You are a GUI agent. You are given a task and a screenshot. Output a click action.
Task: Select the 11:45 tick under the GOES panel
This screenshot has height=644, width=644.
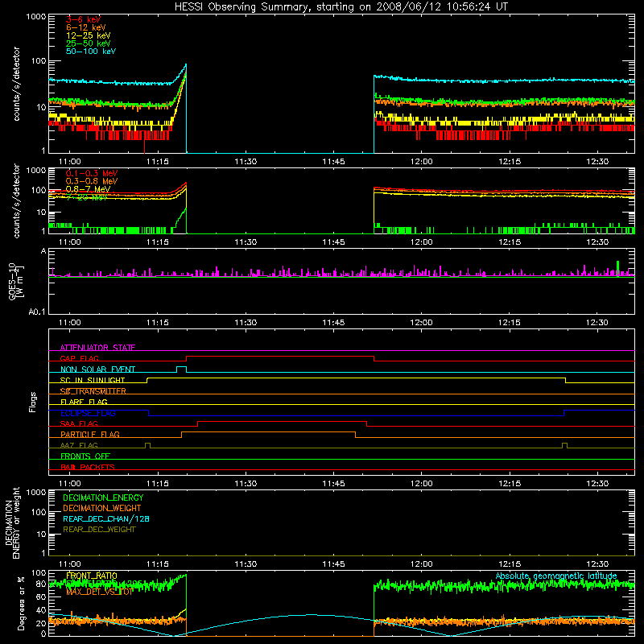[x=333, y=323]
